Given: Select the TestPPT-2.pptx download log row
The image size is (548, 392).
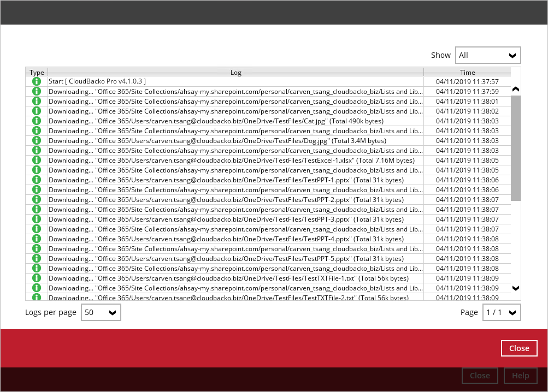Looking at the screenshot, I should point(235,199).
